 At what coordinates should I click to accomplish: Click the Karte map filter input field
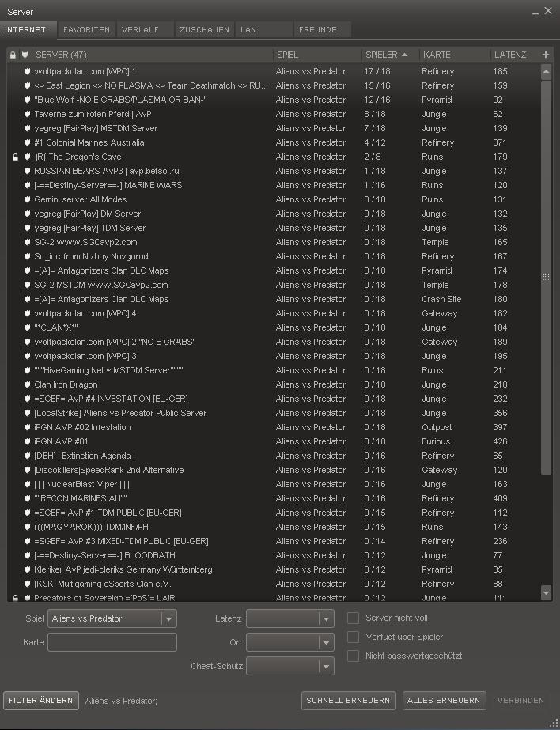(112, 642)
